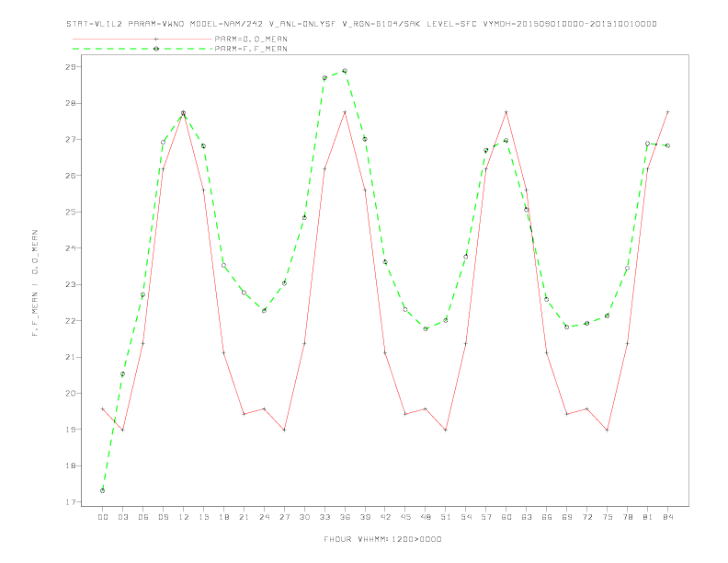Click x-axis tick label 30
This screenshot has width=728, height=563.
tap(304, 517)
